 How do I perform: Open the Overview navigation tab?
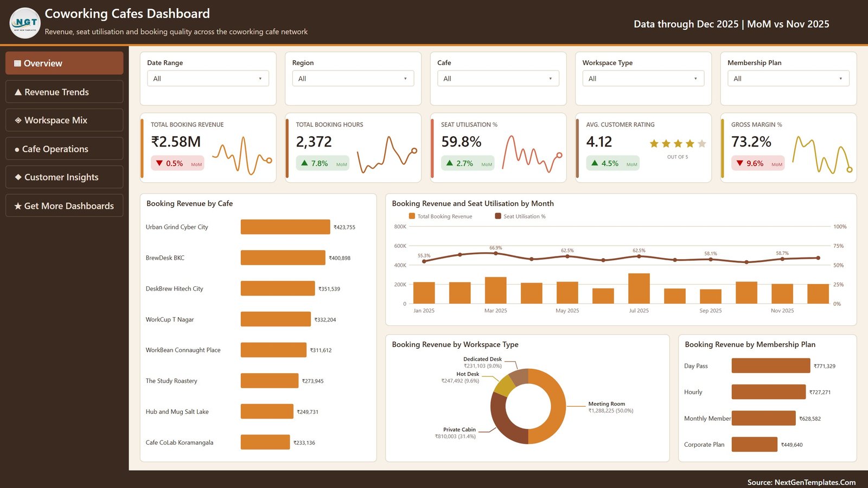(x=65, y=63)
